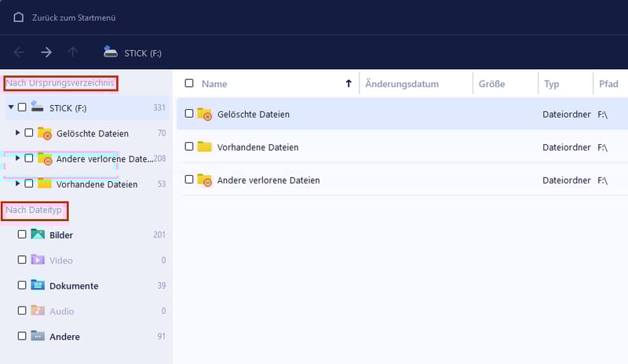This screenshot has width=628, height=364.
Task: Click the home icon beside Zurück zum Startmenü
Action: click(19, 17)
